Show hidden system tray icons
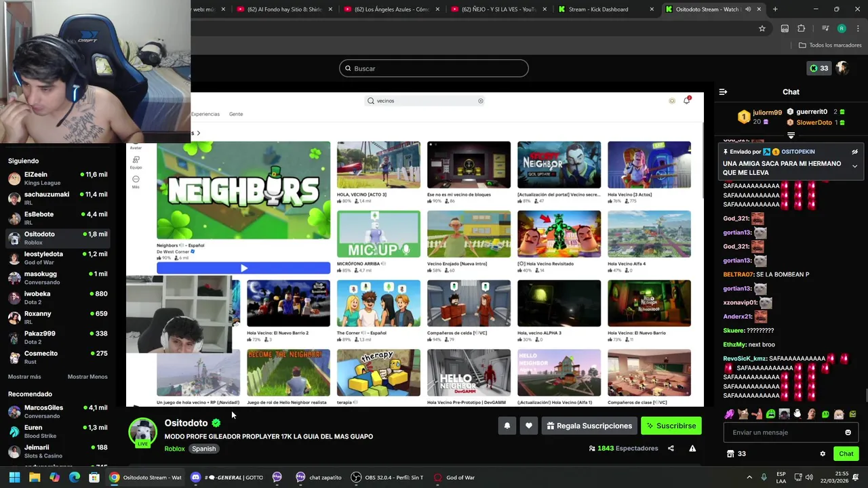The width and height of the screenshot is (868, 488). point(749,477)
